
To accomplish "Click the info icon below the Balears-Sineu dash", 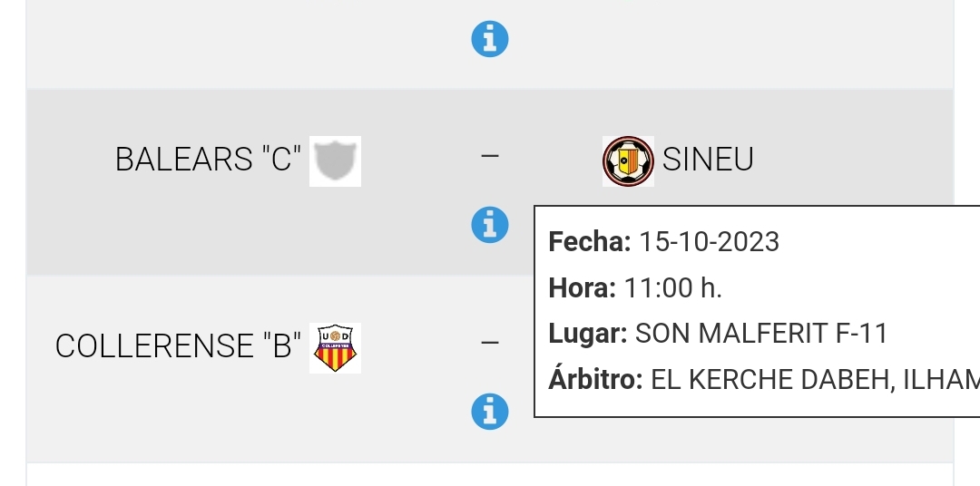I will pos(490,224).
